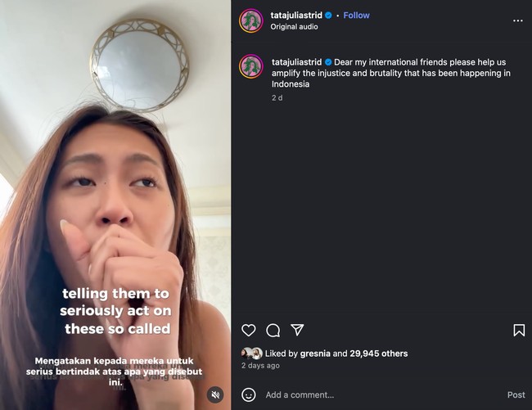532x410 pixels.
Task: Open the profile picture in the post header
Action: (251, 20)
